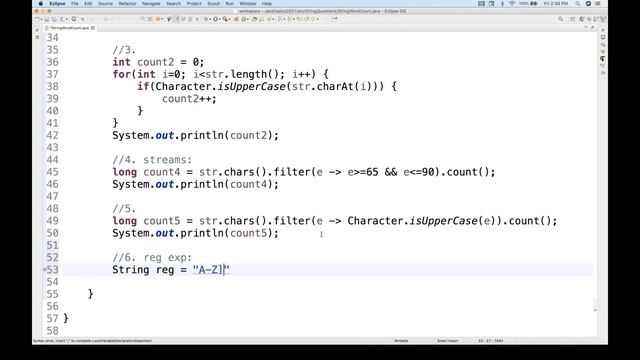This screenshot has height=360, width=640.
Task: Minimize the editor area
Action: click(x=586, y=27)
